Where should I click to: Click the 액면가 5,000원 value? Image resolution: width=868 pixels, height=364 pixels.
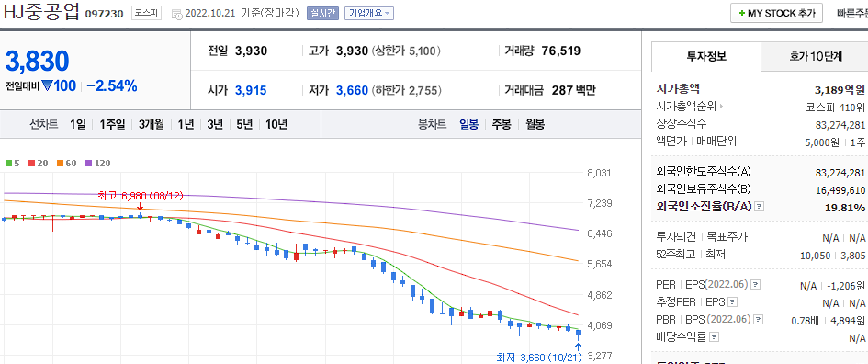click(x=823, y=142)
